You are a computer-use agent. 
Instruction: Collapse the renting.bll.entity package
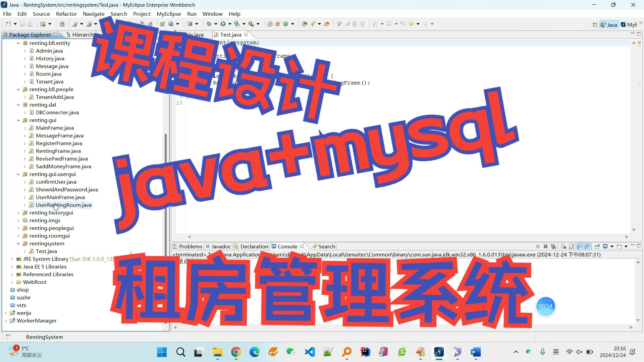coord(18,43)
